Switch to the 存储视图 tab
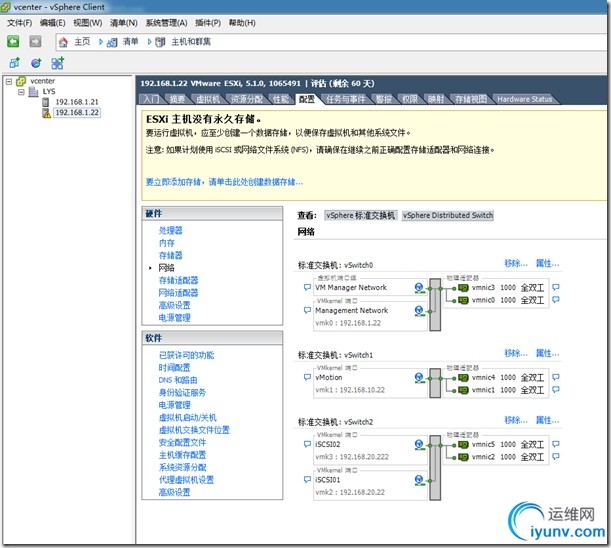The image size is (611, 548). click(x=471, y=99)
